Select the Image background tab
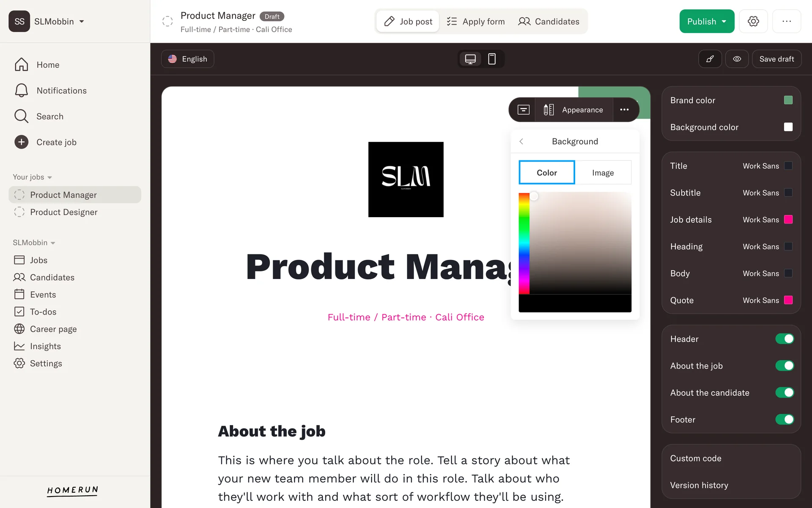 click(603, 173)
